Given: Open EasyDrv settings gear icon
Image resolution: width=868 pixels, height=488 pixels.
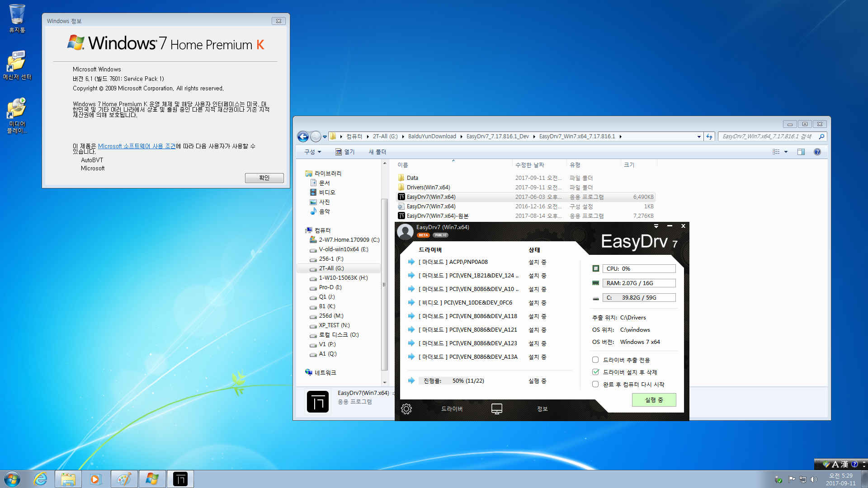Looking at the screenshot, I should point(406,409).
